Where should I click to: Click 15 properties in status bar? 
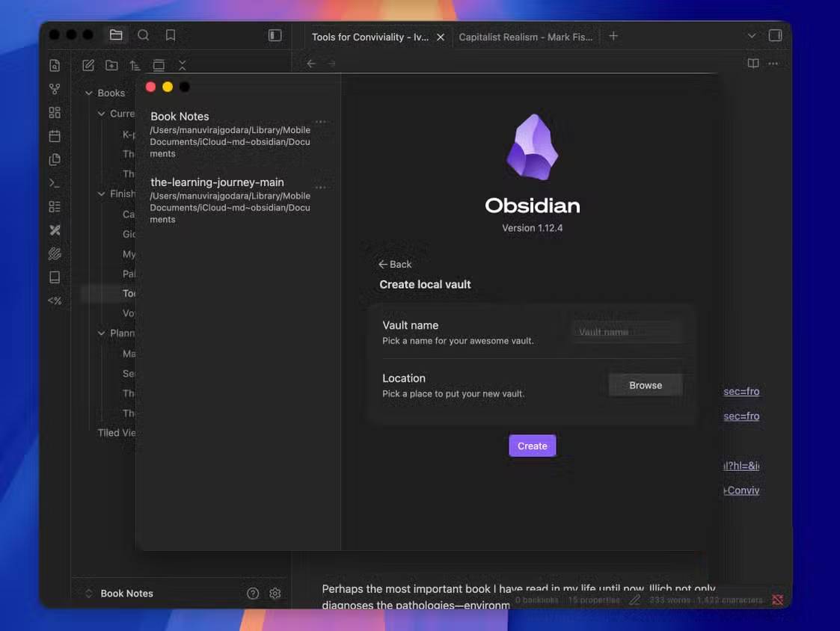[x=594, y=600]
